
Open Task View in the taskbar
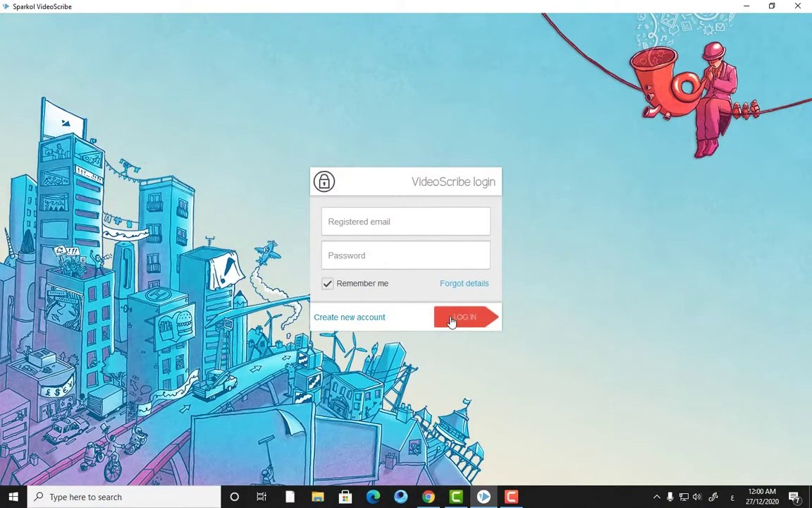262,497
